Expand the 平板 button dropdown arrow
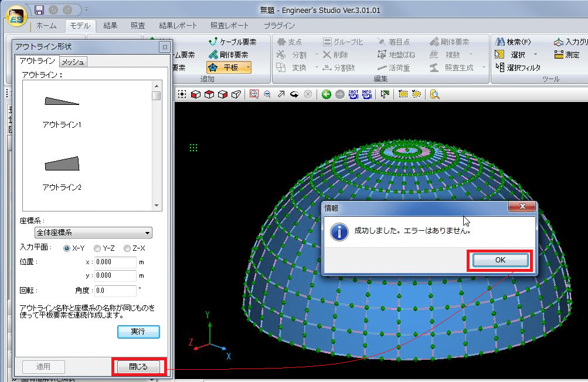Screen dimensions: 588x382 pos(247,68)
